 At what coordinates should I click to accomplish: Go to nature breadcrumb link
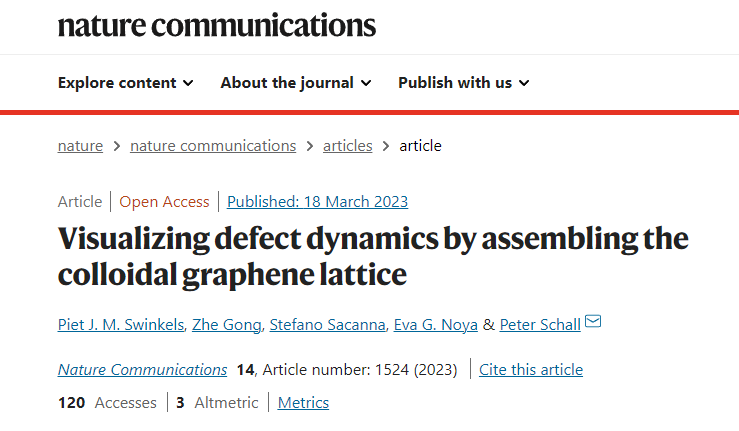tap(80, 146)
